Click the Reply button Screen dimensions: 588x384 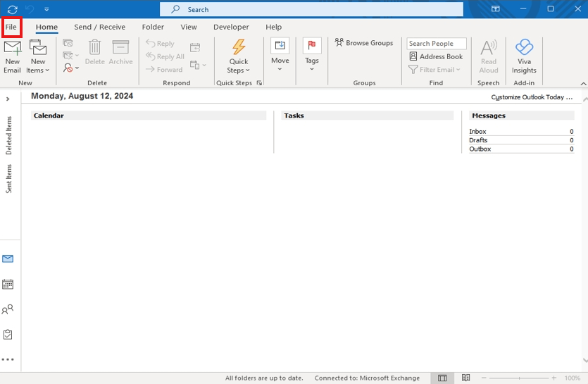pos(160,44)
